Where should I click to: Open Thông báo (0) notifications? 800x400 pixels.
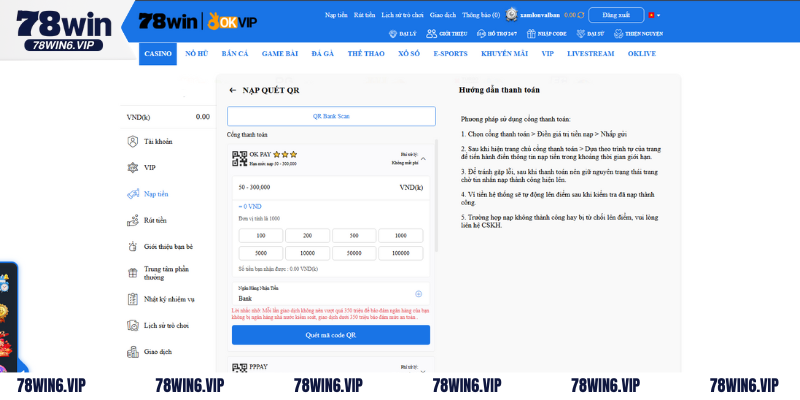click(x=481, y=15)
